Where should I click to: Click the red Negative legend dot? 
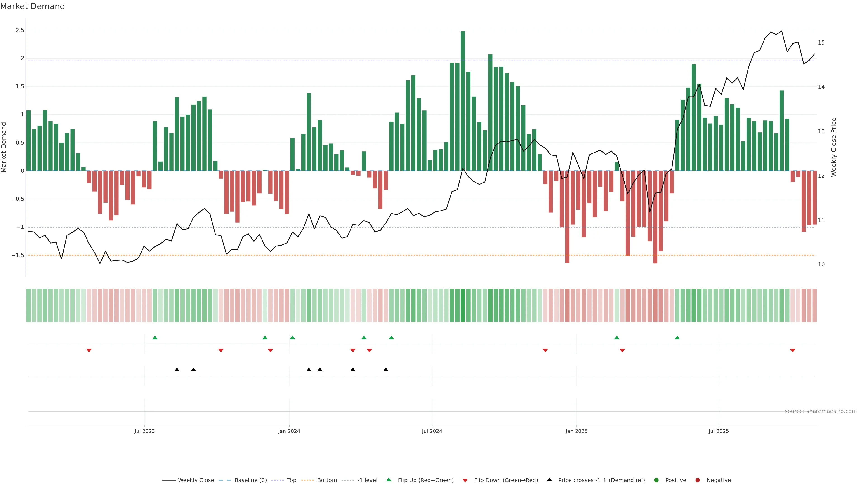point(698,480)
